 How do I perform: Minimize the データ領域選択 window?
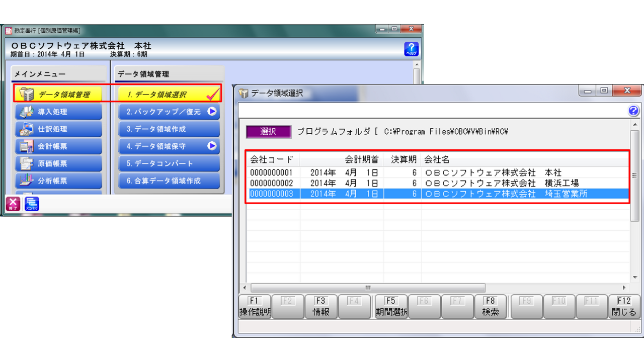(587, 92)
